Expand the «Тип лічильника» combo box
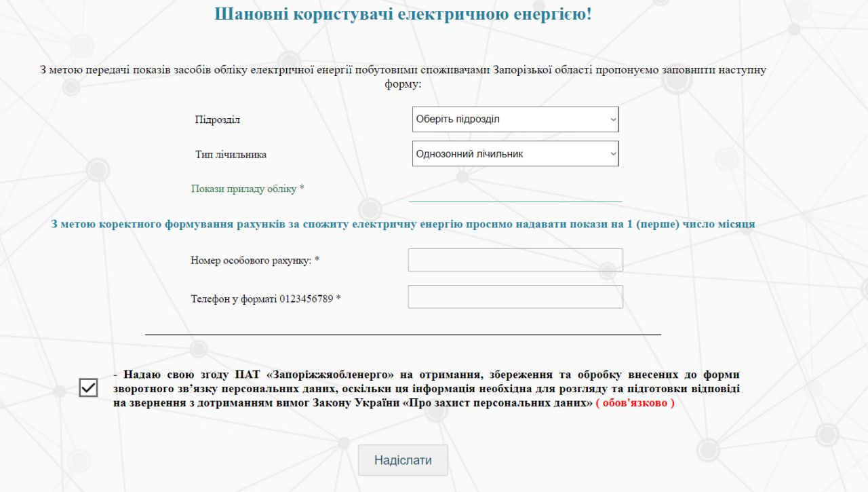The width and height of the screenshot is (868, 492). coord(515,153)
